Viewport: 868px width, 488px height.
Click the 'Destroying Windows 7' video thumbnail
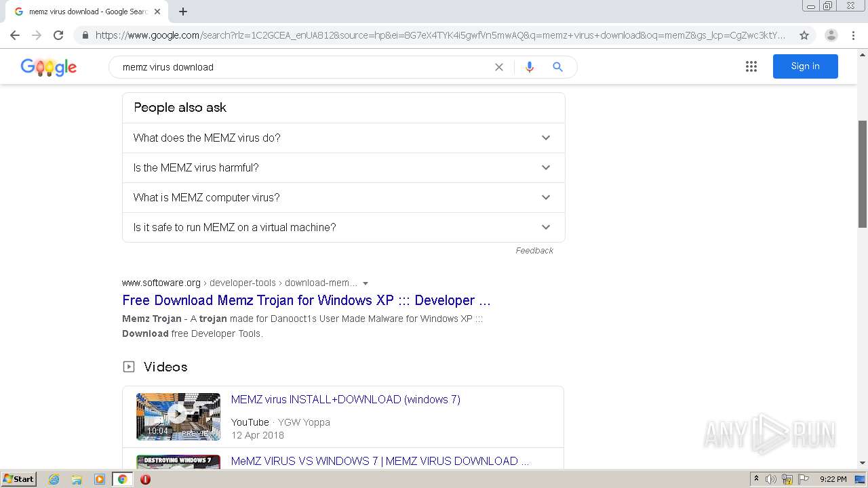click(x=178, y=462)
